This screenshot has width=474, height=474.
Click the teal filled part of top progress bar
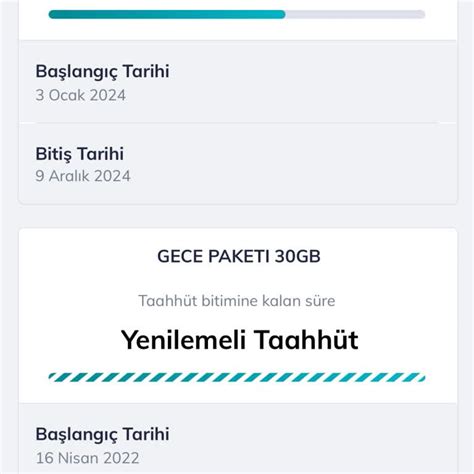tap(167, 14)
